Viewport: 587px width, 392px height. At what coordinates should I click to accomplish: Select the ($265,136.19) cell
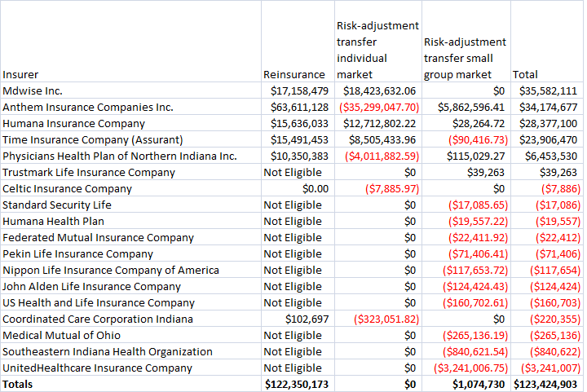466,335
